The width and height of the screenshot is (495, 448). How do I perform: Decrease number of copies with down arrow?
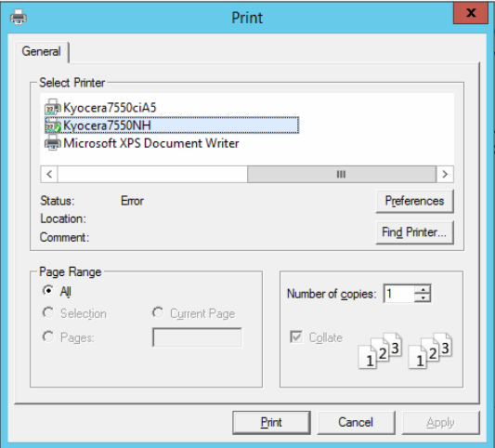coord(423,298)
